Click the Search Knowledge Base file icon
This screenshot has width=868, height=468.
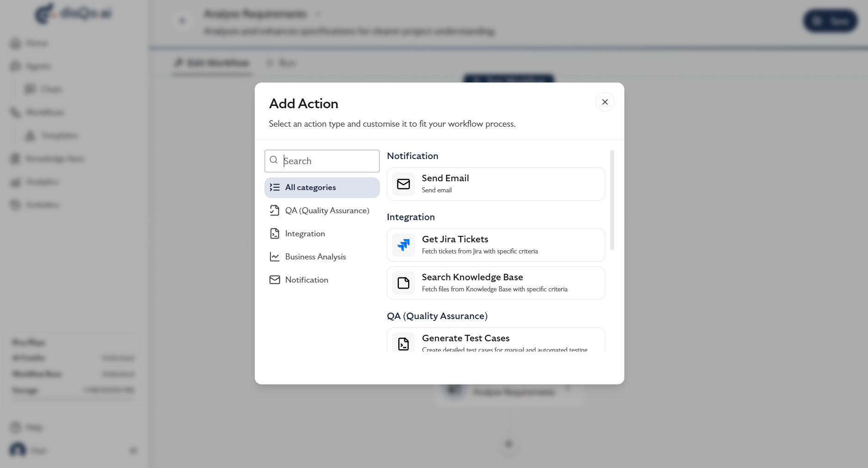click(403, 283)
